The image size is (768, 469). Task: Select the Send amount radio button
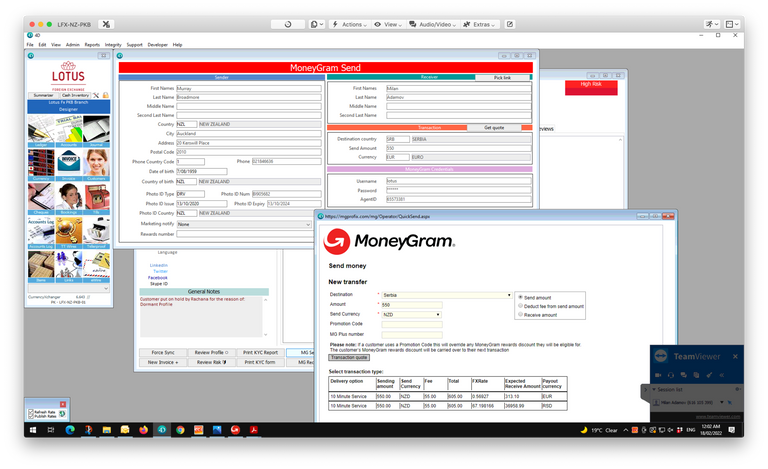(521, 297)
